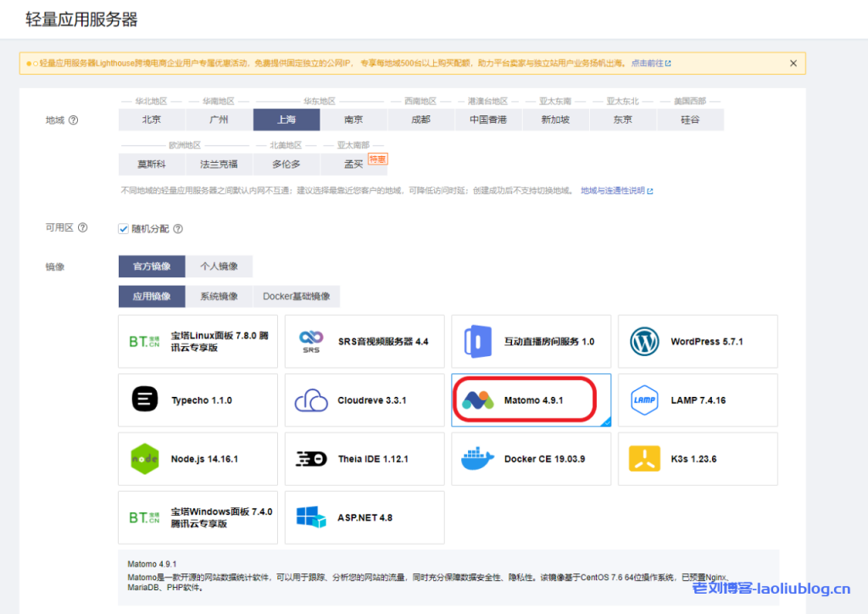Select the Matomo image icon
This screenshot has width=868, height=614.
pyautogui.click(x=477, y=400)
